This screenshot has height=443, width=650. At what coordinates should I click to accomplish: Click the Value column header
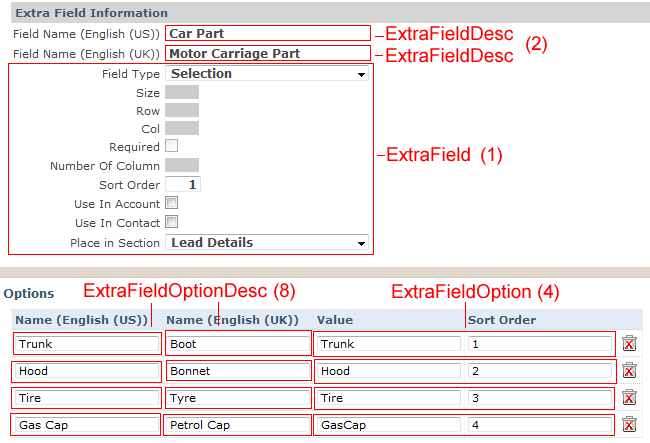335,320
